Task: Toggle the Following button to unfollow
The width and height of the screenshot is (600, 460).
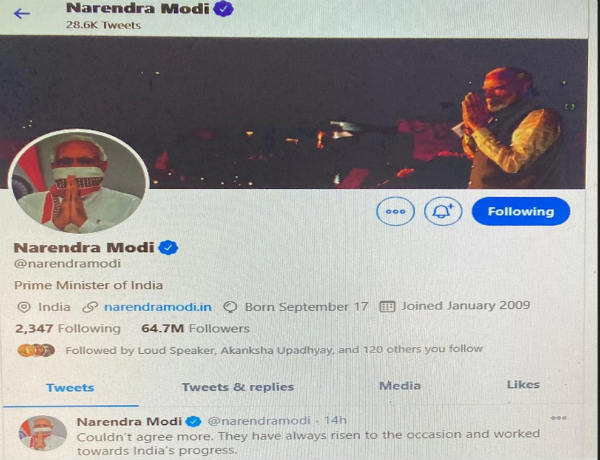Action: tap(521, 211)
